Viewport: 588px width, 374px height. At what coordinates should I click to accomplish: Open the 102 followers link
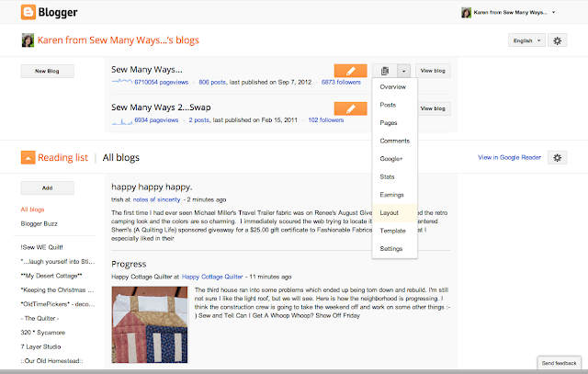coord(326,120)
